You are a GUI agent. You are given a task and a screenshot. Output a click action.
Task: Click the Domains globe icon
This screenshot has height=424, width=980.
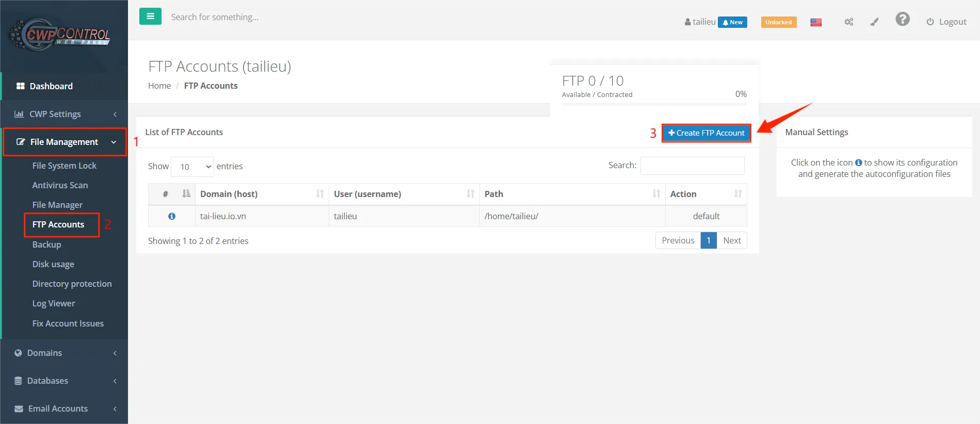click(x=18, y=353)
